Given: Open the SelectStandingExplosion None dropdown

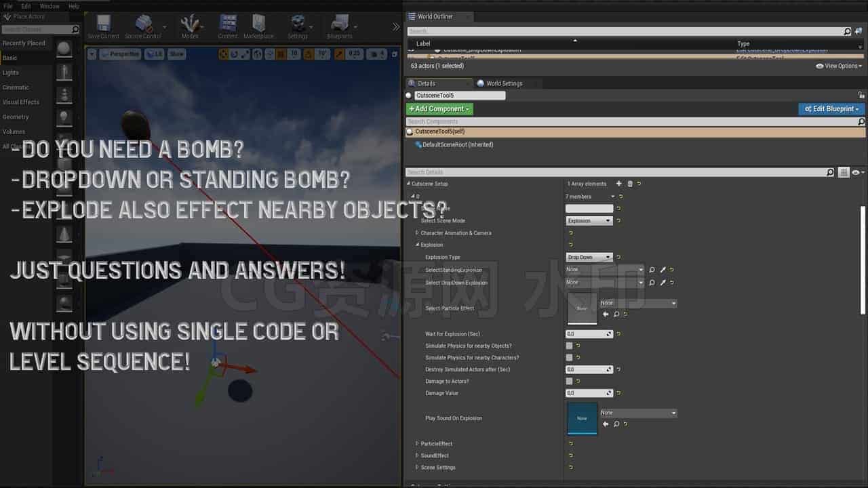Looking at the screenshot, I should 605,270.
